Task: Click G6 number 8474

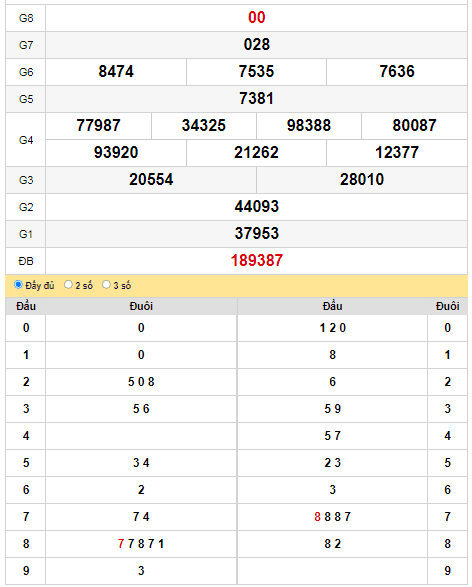Action: tap(116, 72)
